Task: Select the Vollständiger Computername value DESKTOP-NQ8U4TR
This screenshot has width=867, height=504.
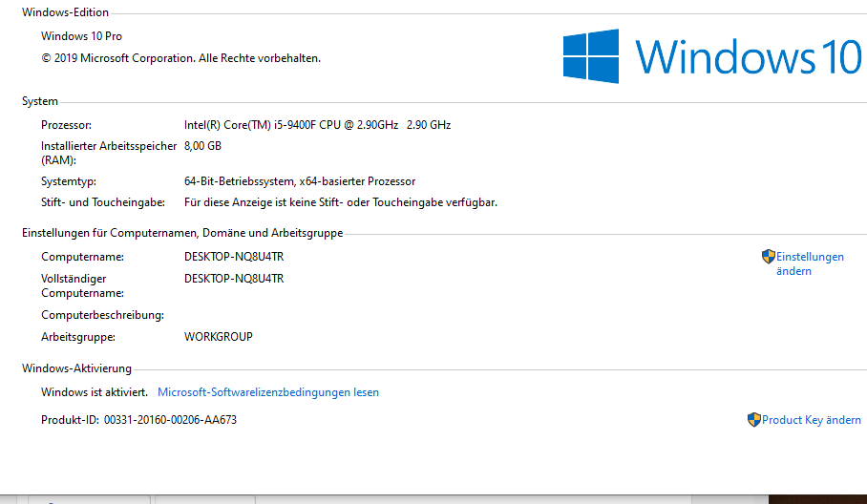Action: (234, 279)
